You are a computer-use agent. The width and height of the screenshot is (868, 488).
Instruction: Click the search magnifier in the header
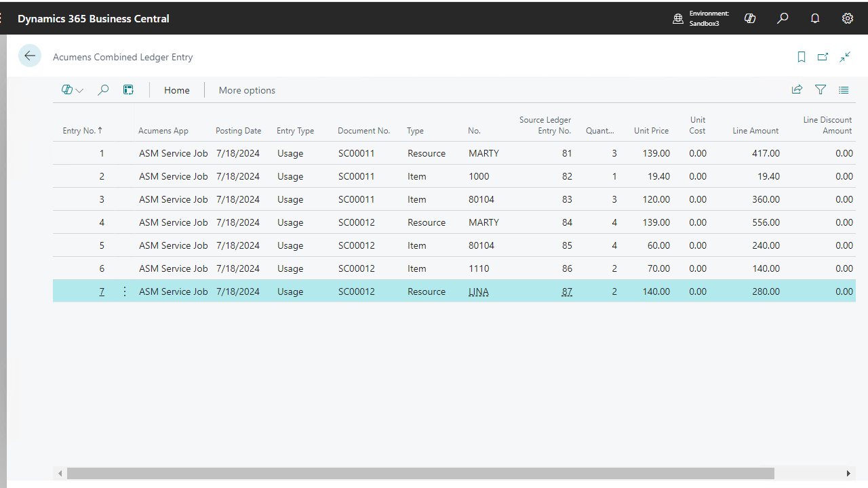tap(783, 18)
